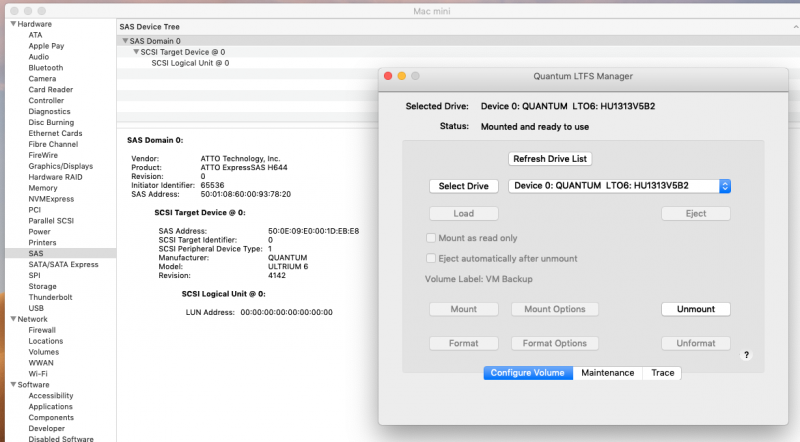
Task: Click the Mount button
Action: [464, 309]
